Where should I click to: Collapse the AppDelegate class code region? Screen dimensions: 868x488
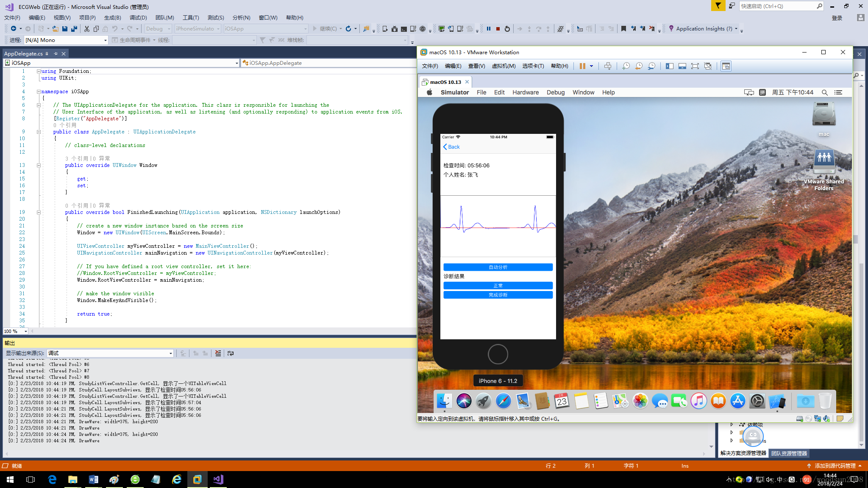39,132
